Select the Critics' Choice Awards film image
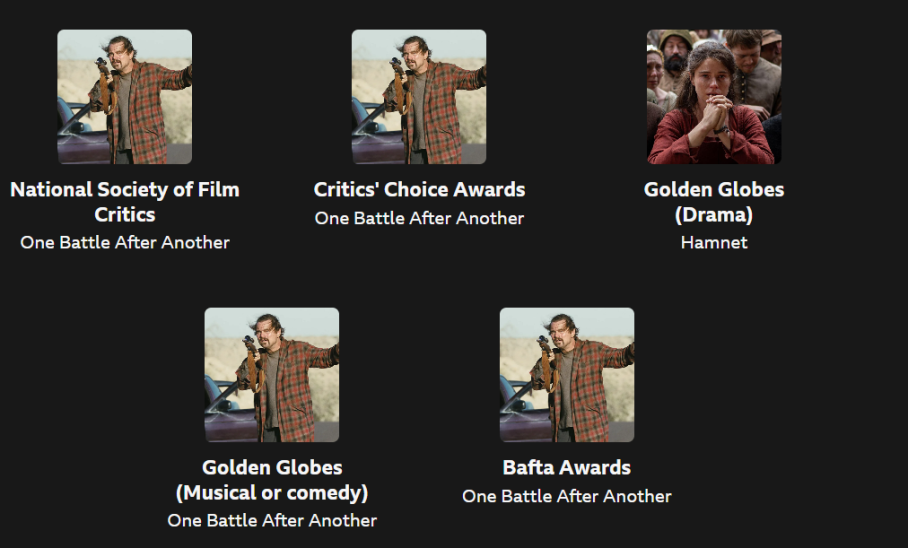The image size is (908, 548). click(x=419, y=97)
